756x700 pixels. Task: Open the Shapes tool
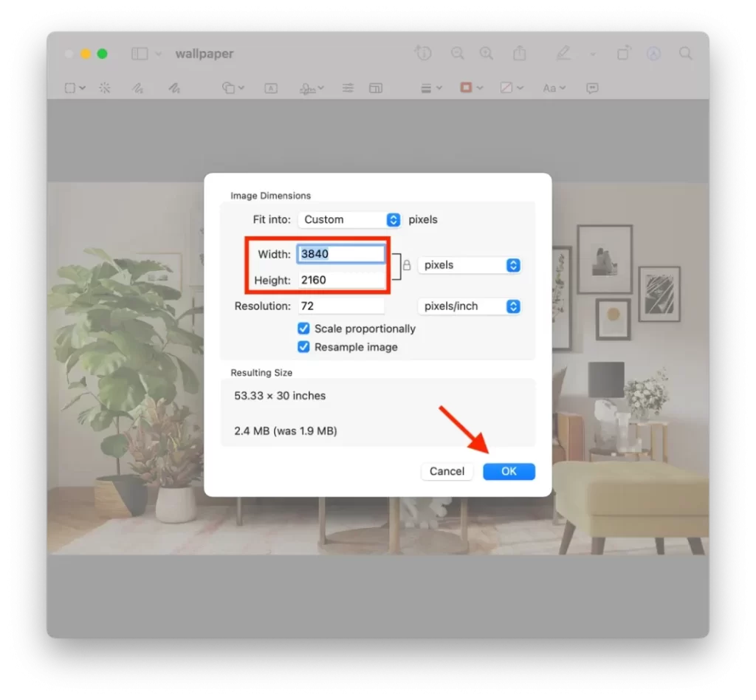click(x=229, y=88)
